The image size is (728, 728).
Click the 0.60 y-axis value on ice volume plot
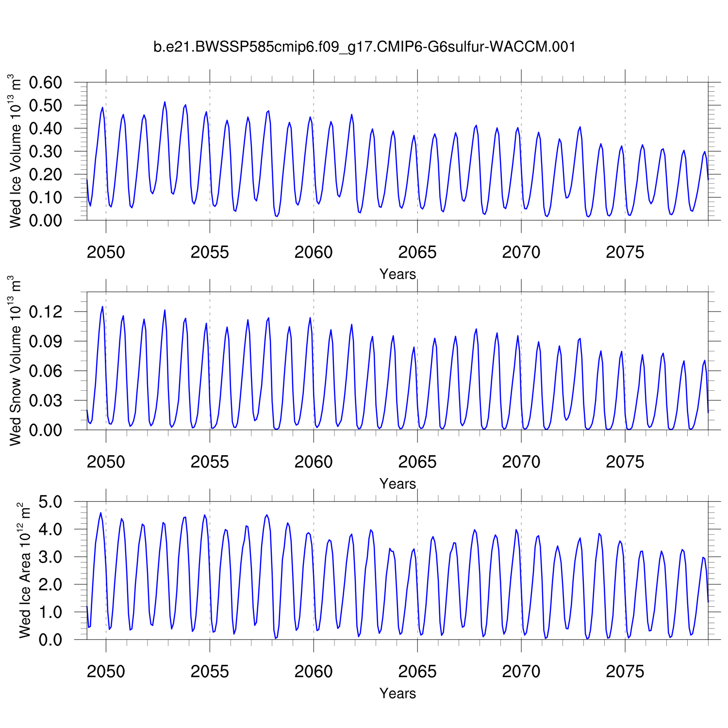[x=46, y=83]
